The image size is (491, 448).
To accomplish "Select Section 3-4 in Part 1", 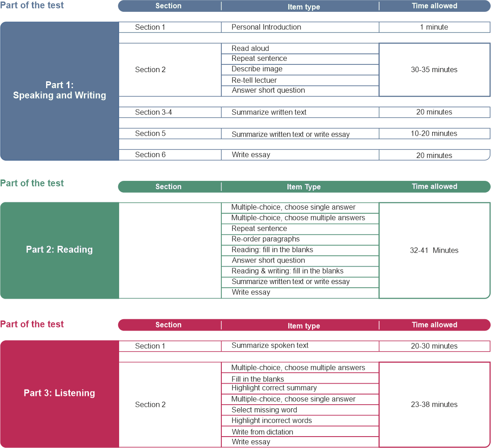I will (x=153, y=112).
